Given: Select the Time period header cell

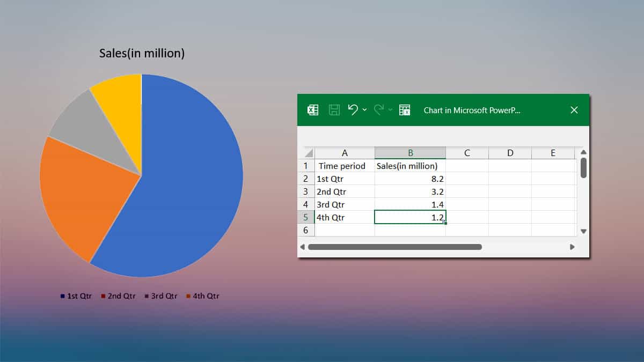Looking at the screenshot, I should [342, 166].
